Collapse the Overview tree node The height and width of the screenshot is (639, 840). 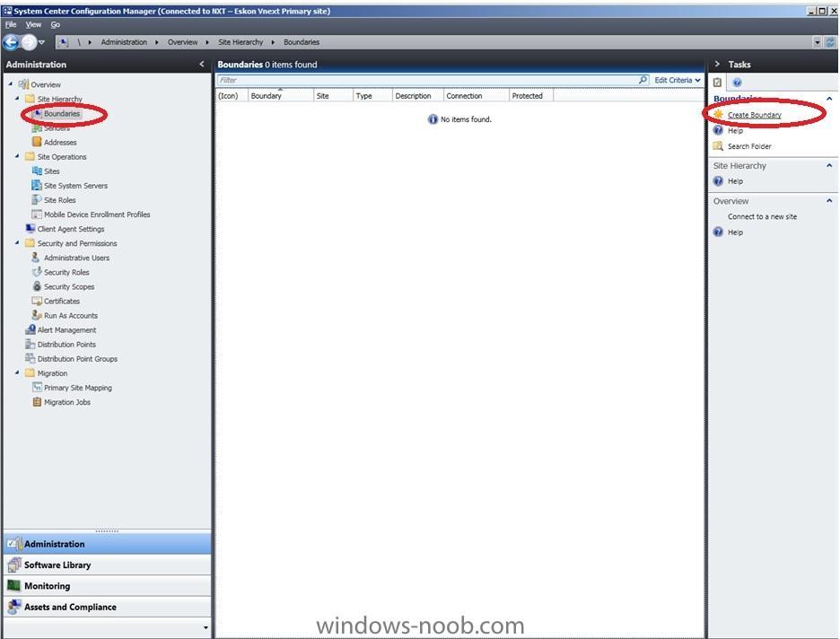click(10, 84)
